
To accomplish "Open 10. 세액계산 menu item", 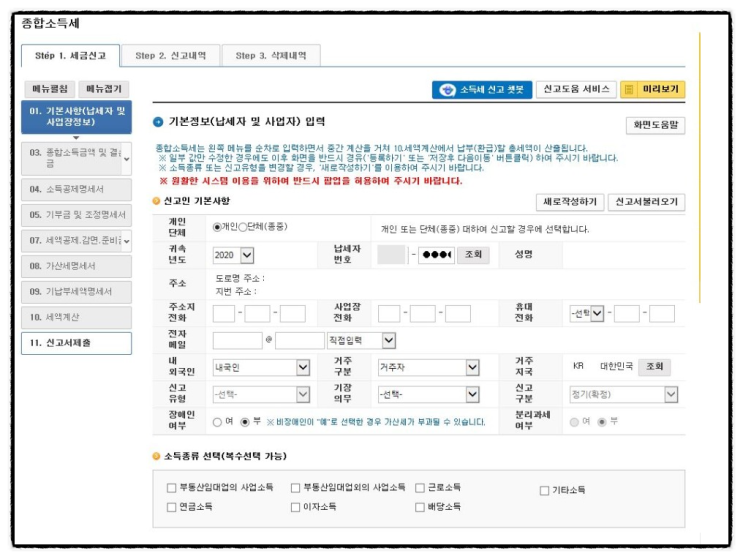I will [76, 317].
